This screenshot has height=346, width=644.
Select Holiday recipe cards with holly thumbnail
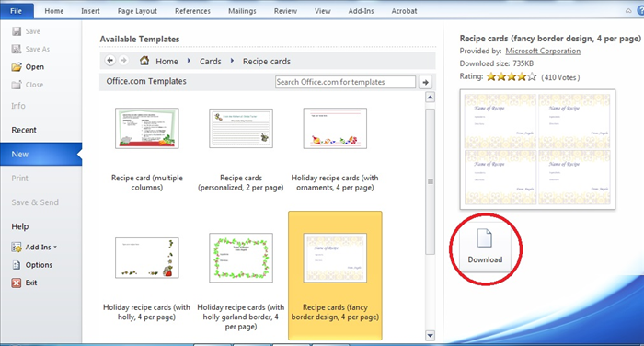(147, 258)
